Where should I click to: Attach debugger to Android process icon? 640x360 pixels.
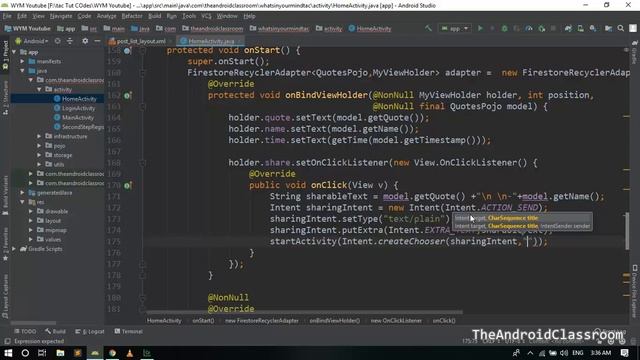[542, 28]
